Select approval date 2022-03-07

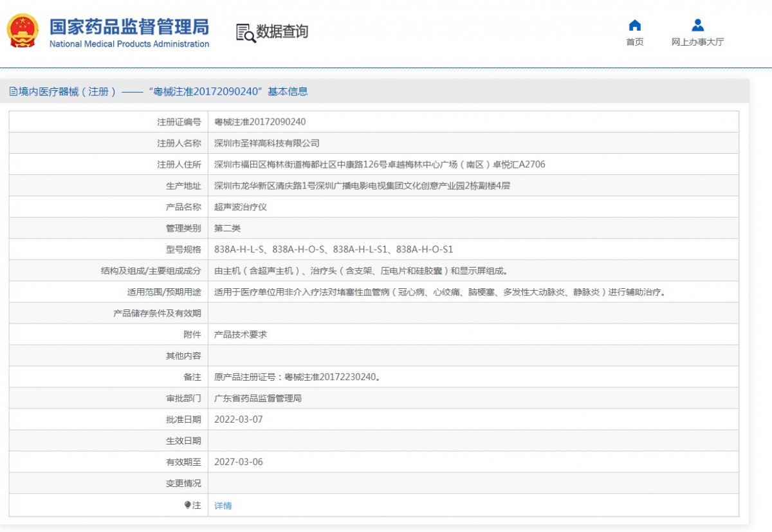(239, 419)
